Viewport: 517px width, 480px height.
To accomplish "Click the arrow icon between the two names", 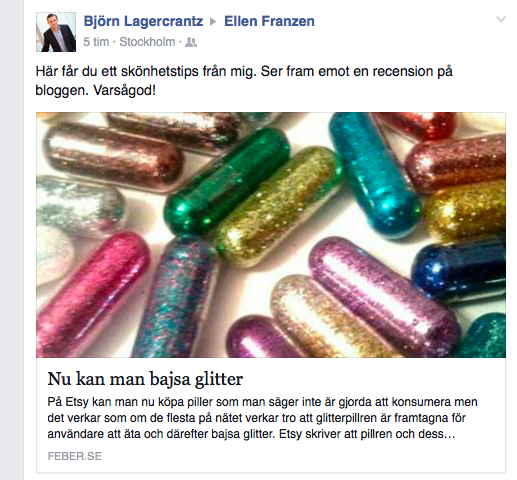I will [x=213, y=22].
